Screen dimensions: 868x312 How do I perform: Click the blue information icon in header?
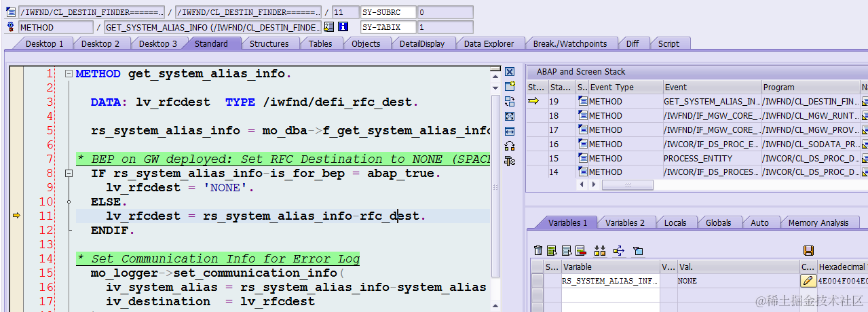click(343, 27)
